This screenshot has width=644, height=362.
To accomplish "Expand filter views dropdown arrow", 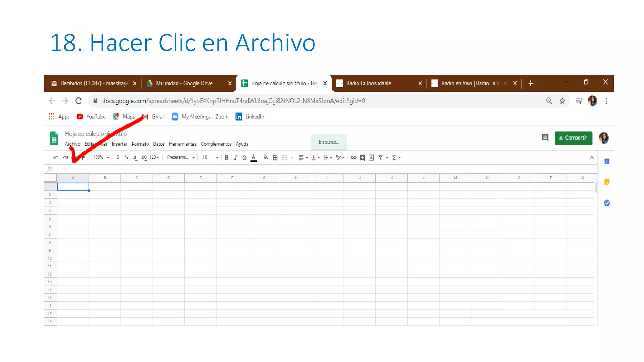I will [387, 158].
